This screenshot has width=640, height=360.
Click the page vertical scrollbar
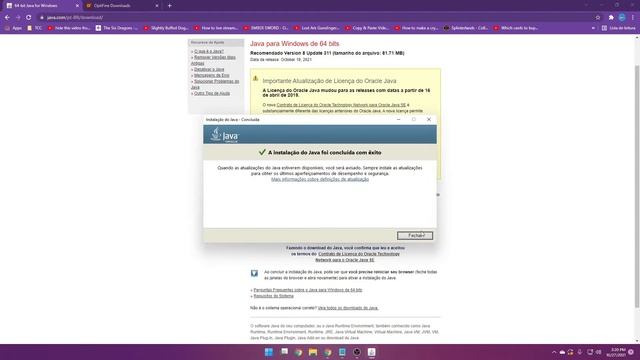[x=637, y=186]
